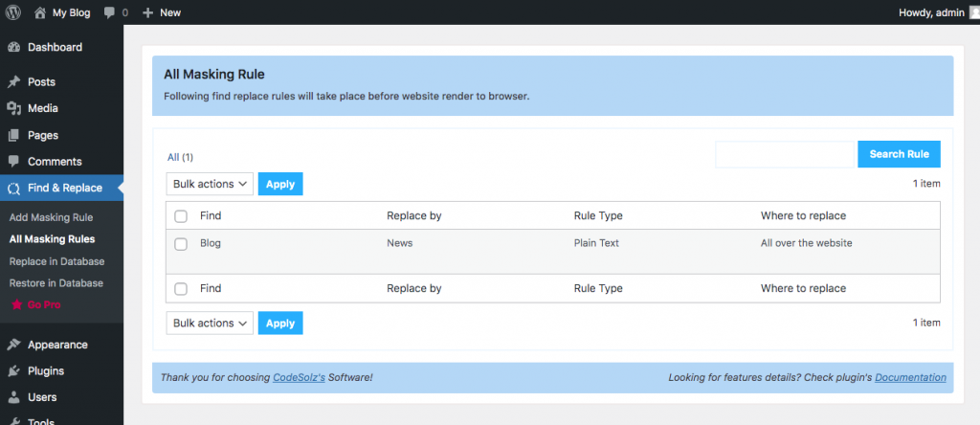Select Add Masking Rule submenu item
980x425 pixels.
pyautogui.click(x=52, y=217)
